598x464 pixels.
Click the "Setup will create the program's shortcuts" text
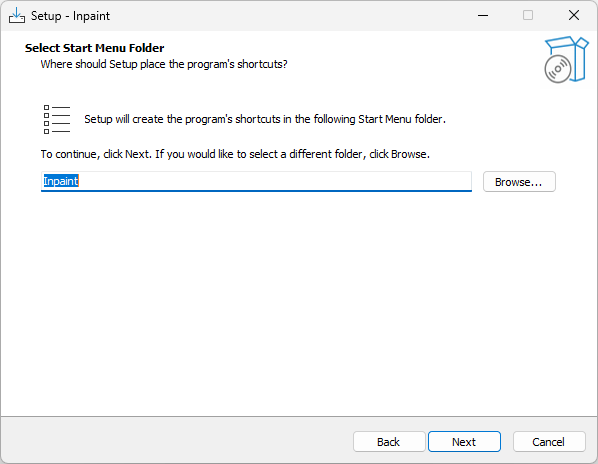265,119
